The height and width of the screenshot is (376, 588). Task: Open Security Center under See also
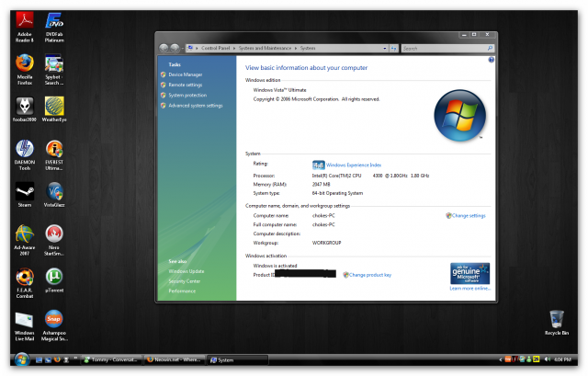coord(184,281)
